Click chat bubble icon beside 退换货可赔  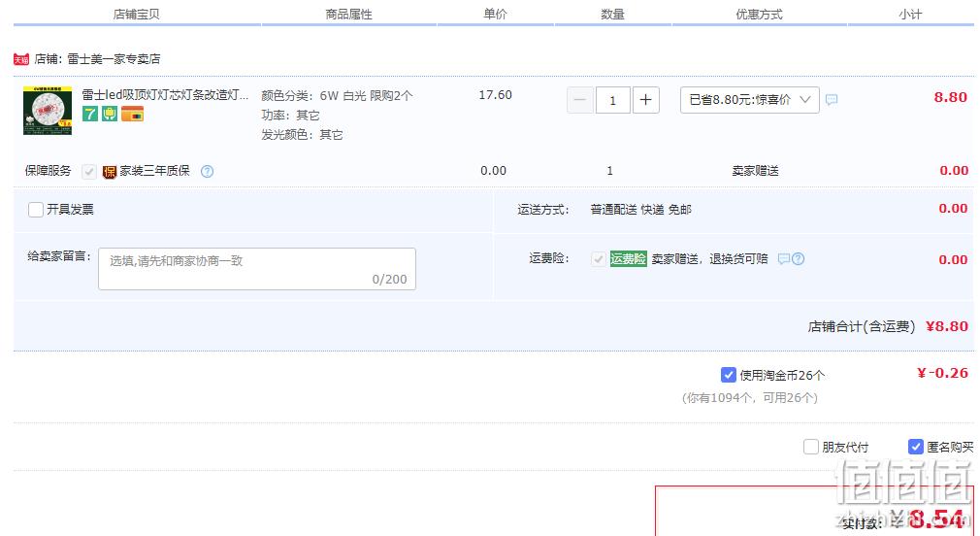[784, 258]
